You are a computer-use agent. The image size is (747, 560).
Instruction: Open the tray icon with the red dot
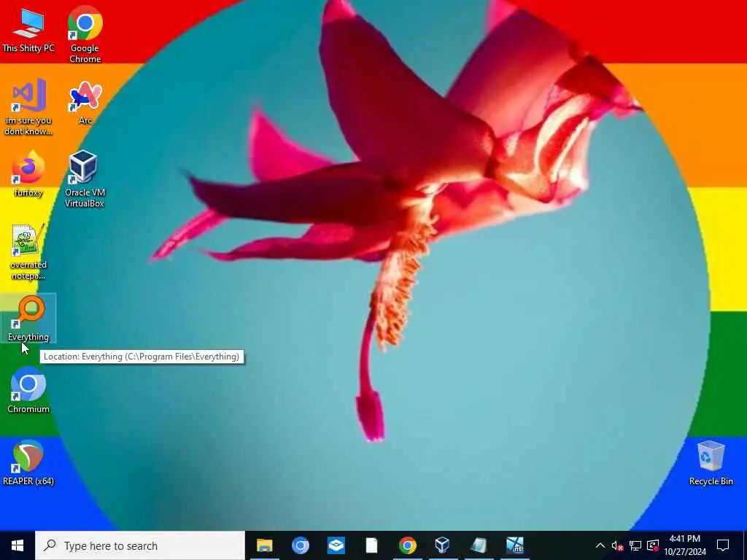(653, 545)
